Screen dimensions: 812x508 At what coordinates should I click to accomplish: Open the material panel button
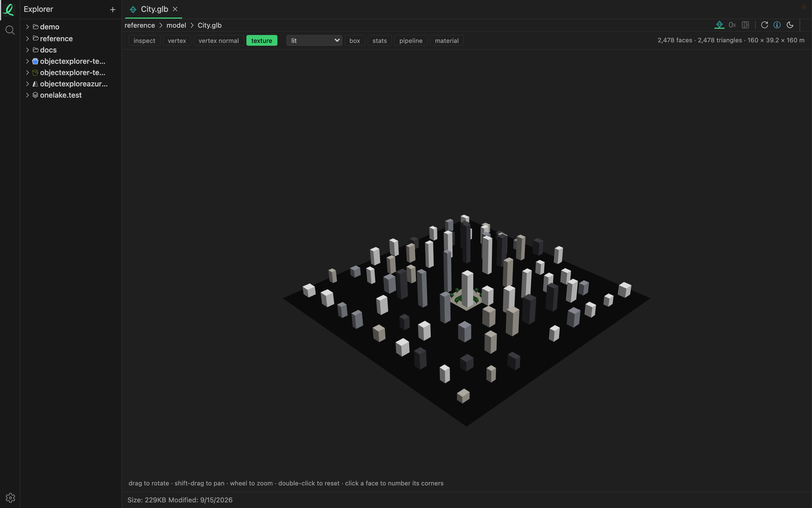447,41
